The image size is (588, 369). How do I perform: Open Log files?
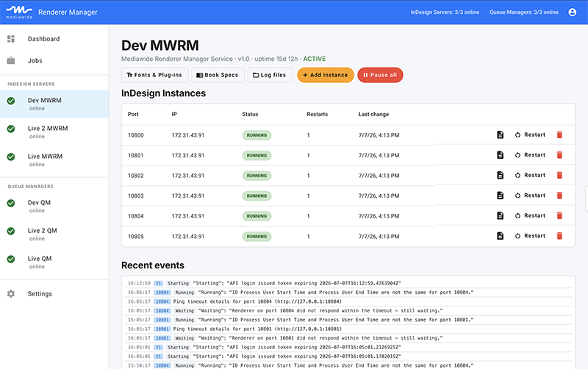(270, 75)
